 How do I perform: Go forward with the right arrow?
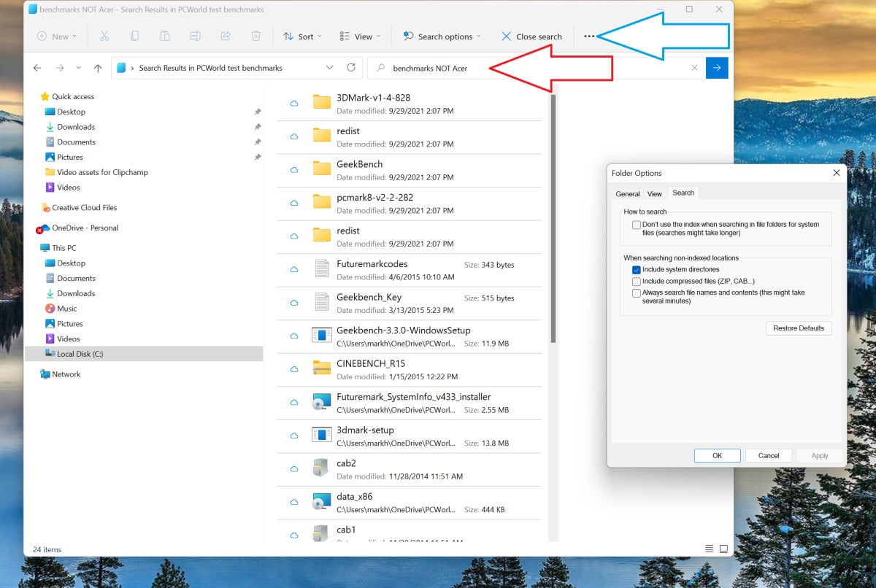pos(60,68)
